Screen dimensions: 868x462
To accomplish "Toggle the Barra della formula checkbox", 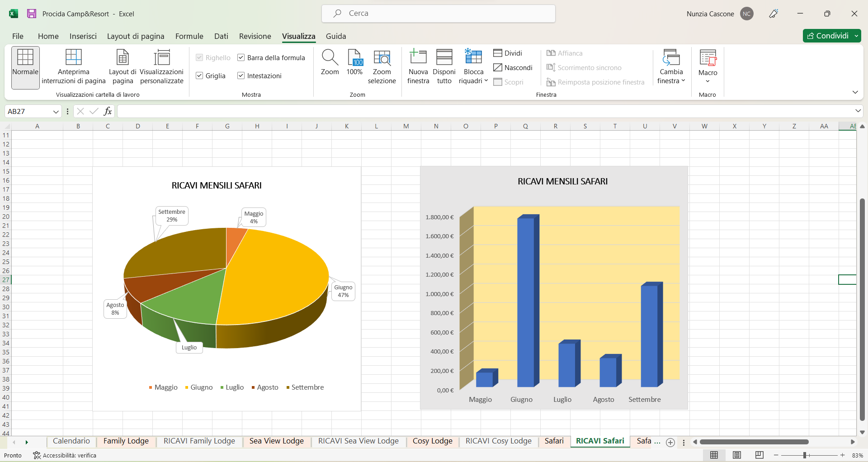I will coord(241,57).
